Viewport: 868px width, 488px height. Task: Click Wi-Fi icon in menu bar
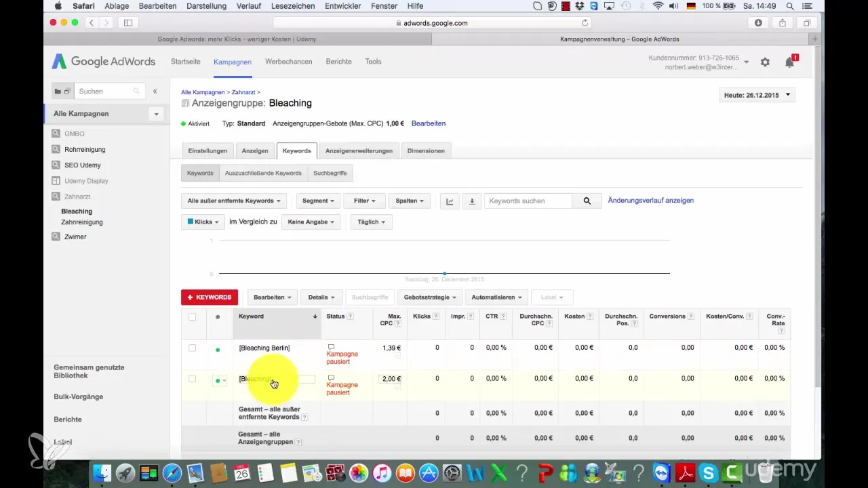(x=657, y=6)
